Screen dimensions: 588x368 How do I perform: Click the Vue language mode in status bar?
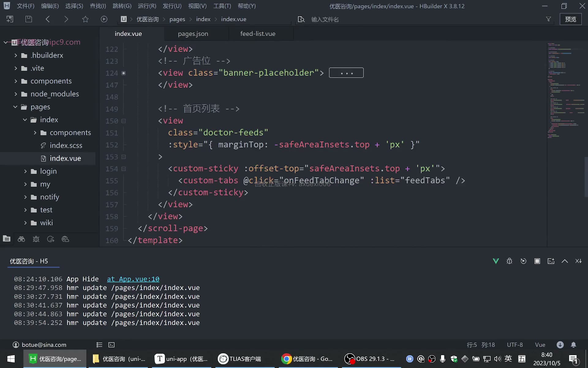click(x=540, y=345)
